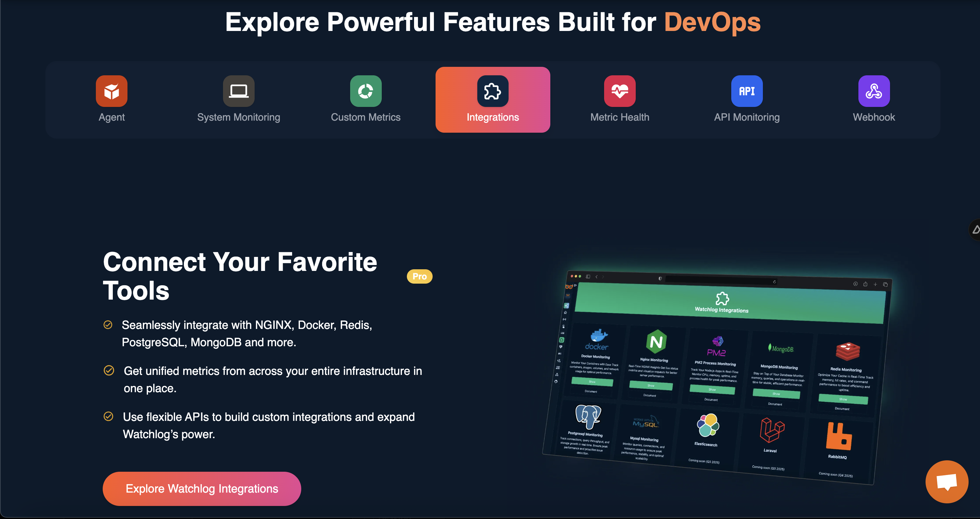Click the Explore Watchlog Integrations button

201,489
